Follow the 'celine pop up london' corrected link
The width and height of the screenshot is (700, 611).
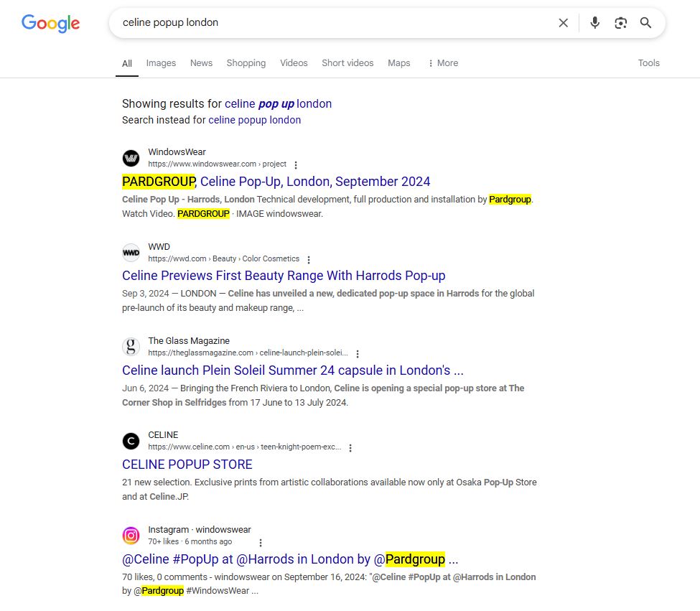pyautogui.click(x=278, y=104)
